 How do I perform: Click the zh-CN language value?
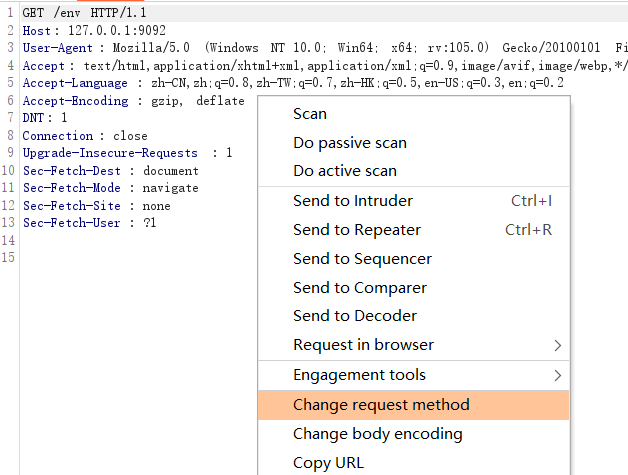[169, 83]
